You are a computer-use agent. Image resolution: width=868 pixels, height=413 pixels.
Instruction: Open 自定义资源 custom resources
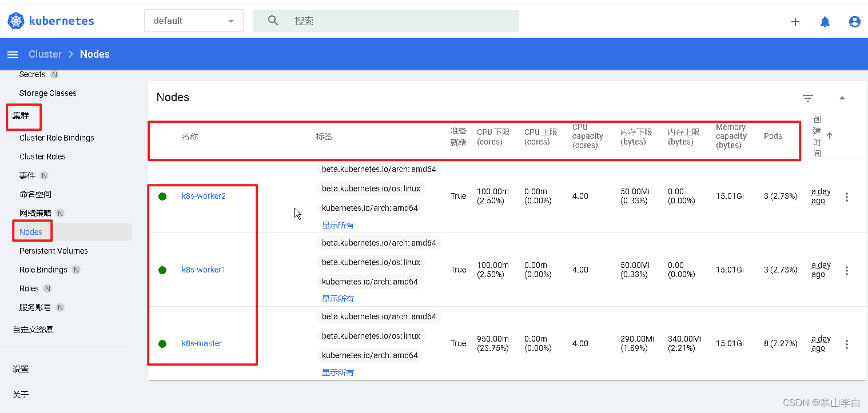pyautogui.click(x=33, y=330)
